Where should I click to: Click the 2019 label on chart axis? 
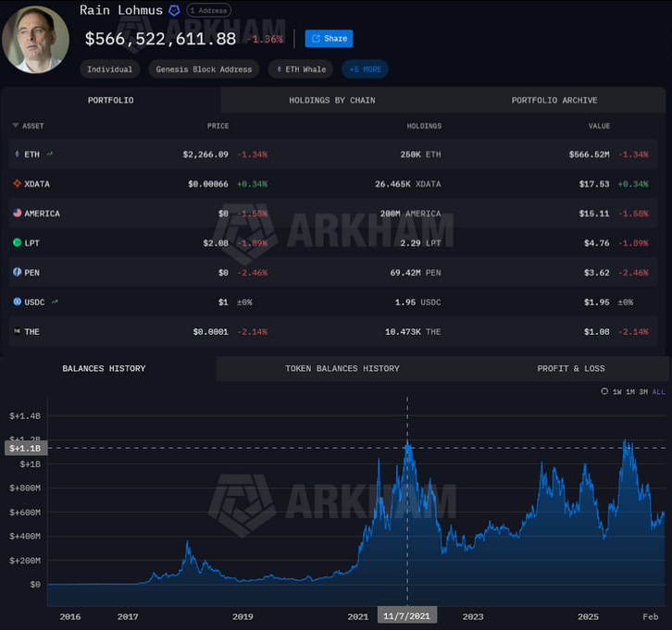point(243,617)
